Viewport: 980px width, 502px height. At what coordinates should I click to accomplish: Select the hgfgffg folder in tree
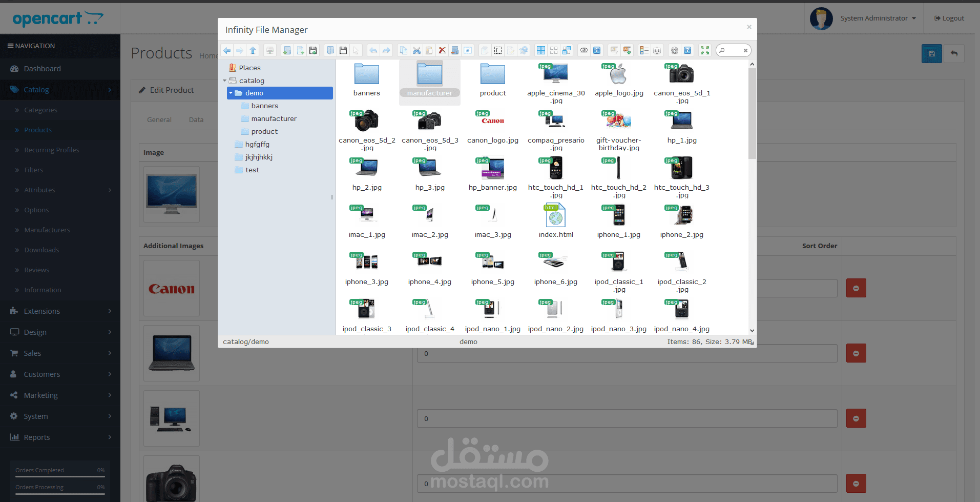[257, 144]
